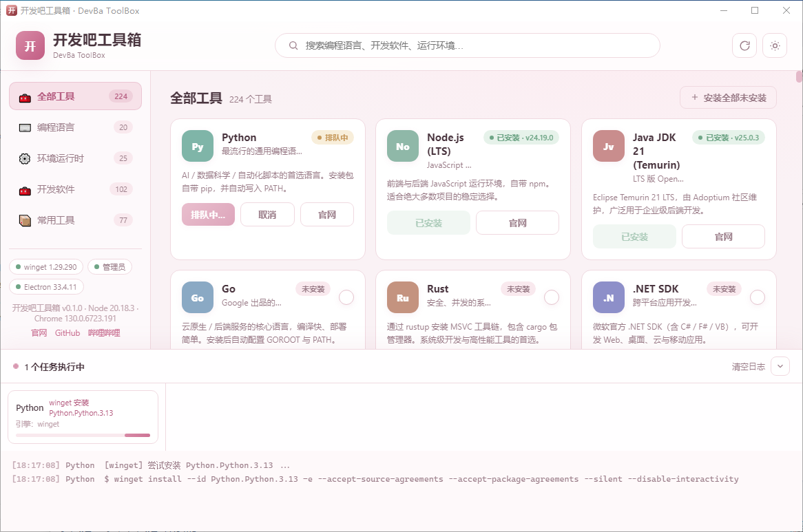
Task: Click the .NET SDK .N card icon
Action: pyautogui.click(x=609, y=298)
